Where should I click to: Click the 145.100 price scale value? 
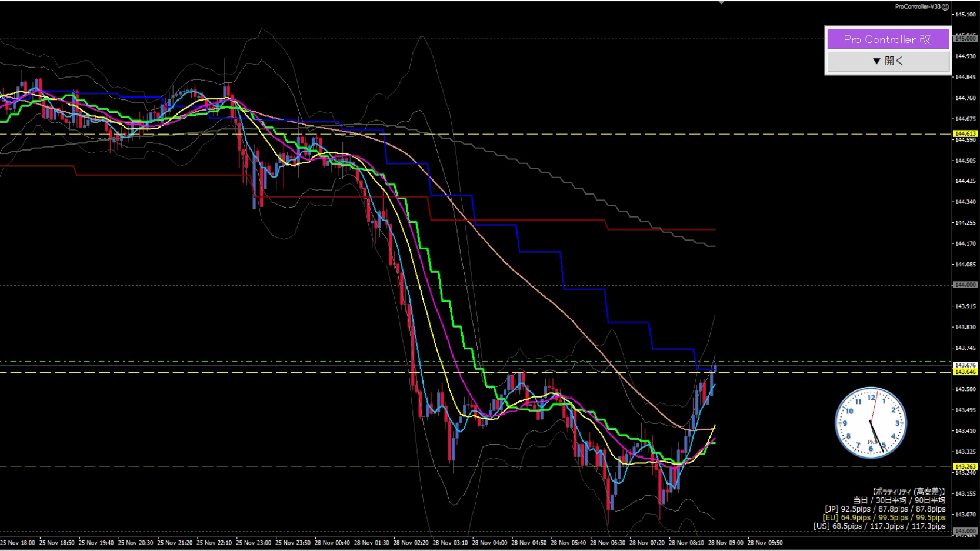[x=965, y=15]
